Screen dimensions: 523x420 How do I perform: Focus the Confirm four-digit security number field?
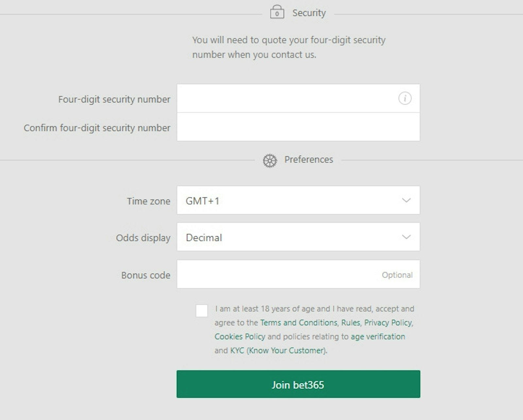pos(298,127)
